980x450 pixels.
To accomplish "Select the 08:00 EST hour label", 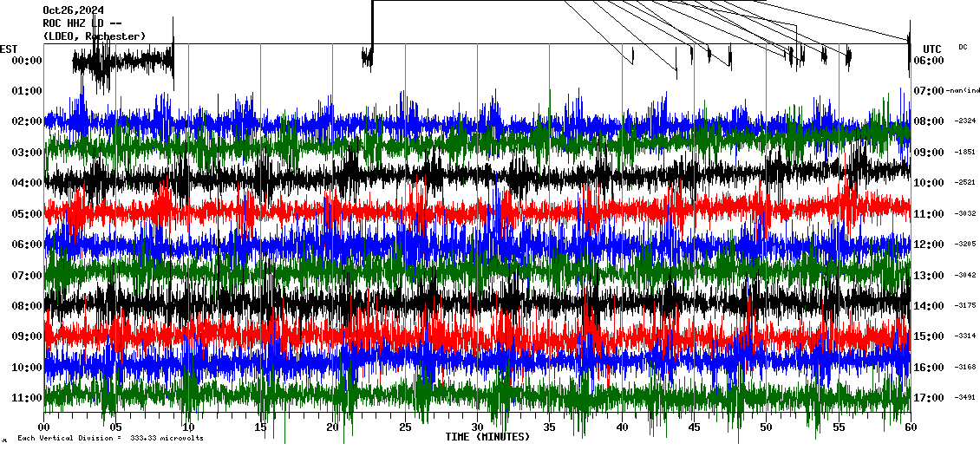I will click(28, 305).
